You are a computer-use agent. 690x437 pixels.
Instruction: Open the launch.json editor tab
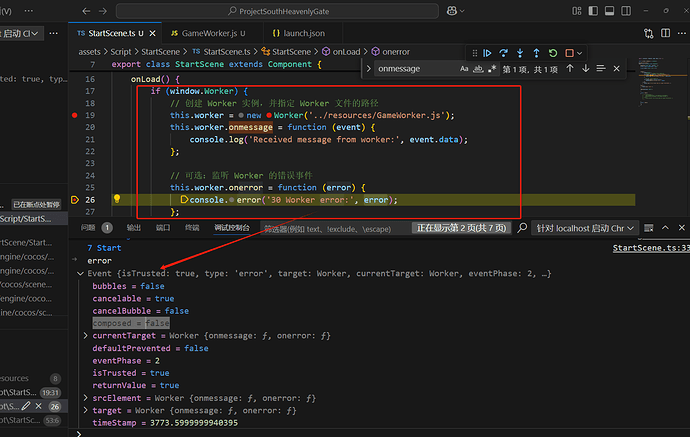(306, 33)
